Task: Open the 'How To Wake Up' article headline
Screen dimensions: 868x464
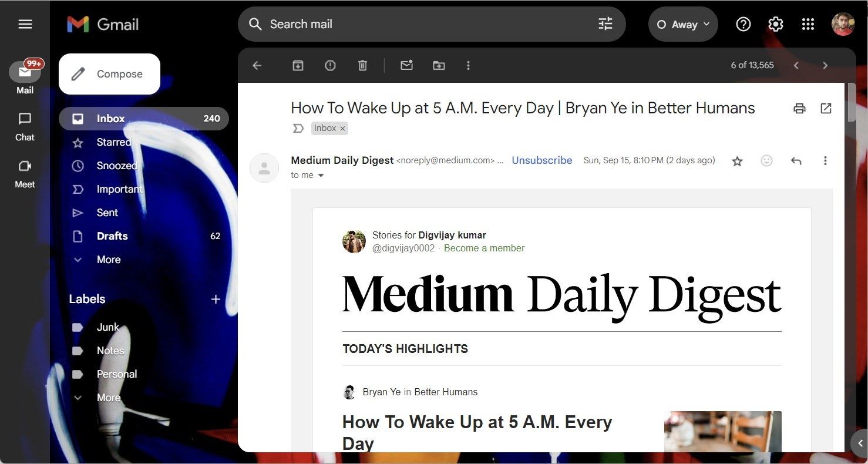Action: pyautogui.click(x=477, y=432)
